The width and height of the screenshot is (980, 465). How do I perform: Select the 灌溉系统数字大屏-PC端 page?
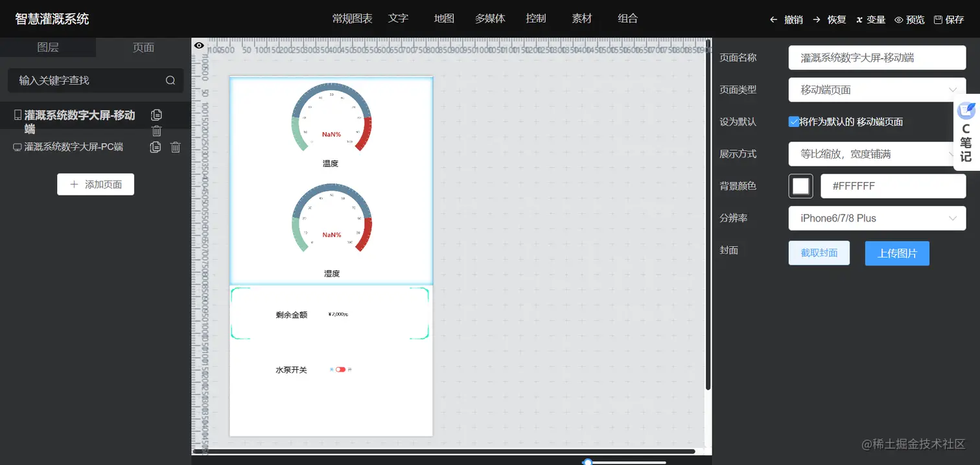(73, 147)
